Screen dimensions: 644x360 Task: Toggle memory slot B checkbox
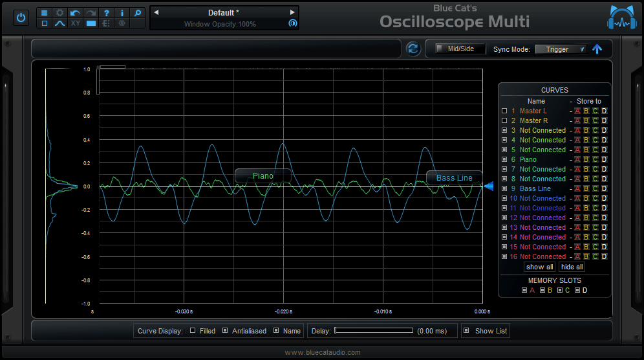[542, 290]
